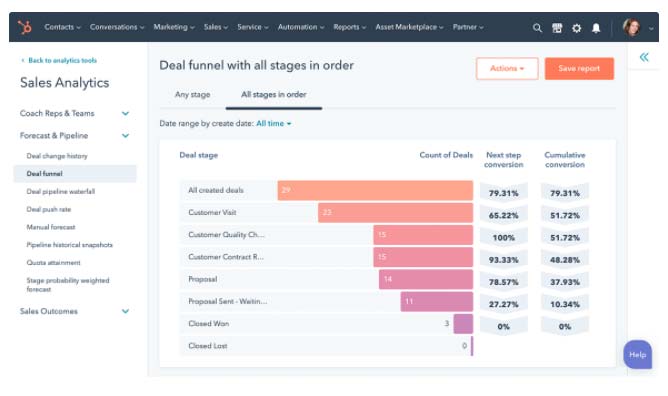Open the Automation menu
668x396 pixels.
[301, 27]
